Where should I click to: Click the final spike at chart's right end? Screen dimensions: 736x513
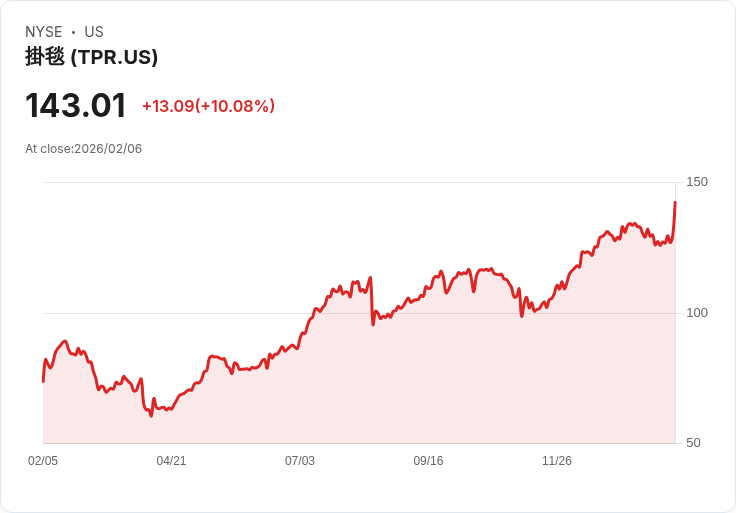coord(675,203)
